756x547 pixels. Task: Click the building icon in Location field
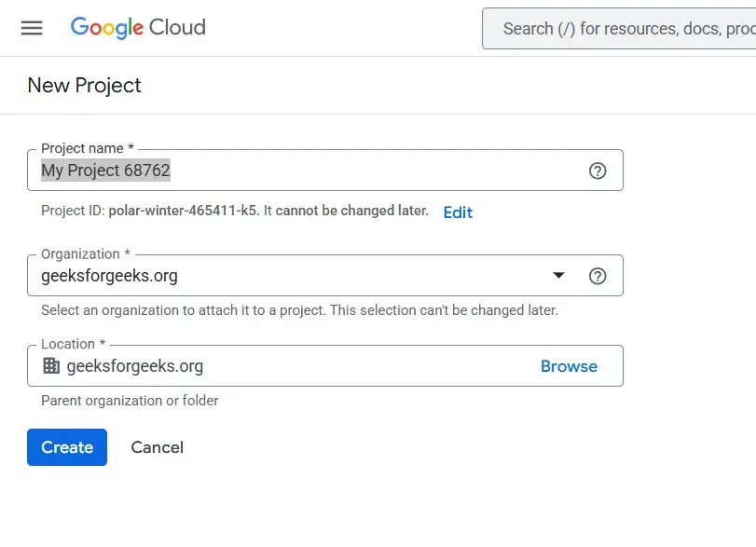51,366
